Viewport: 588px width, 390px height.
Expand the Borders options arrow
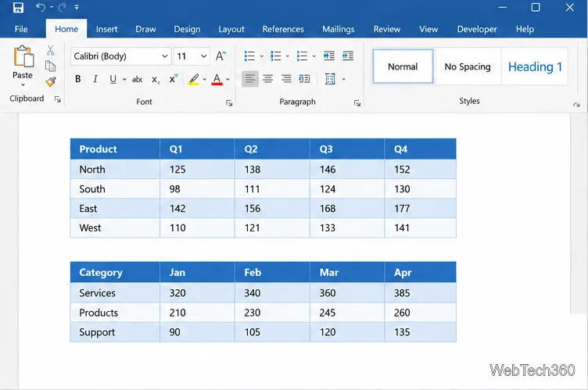pos(343,79)
